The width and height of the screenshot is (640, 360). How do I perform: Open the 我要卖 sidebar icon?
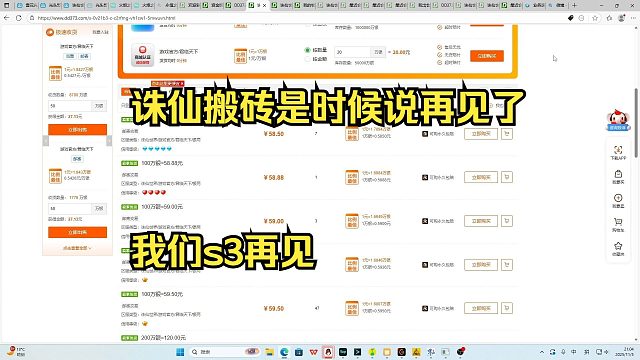pos(618,201)
